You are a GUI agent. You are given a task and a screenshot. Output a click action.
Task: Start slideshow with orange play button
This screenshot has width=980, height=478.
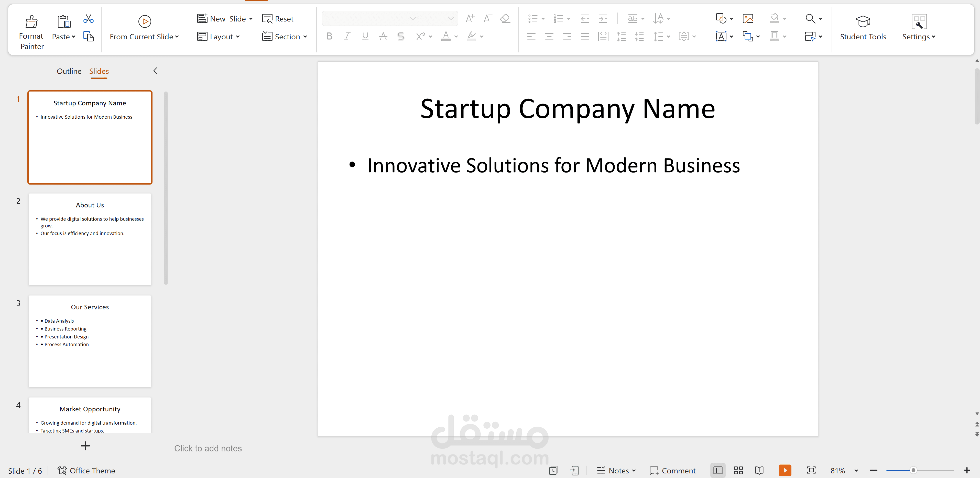click(x=785, y=470)
